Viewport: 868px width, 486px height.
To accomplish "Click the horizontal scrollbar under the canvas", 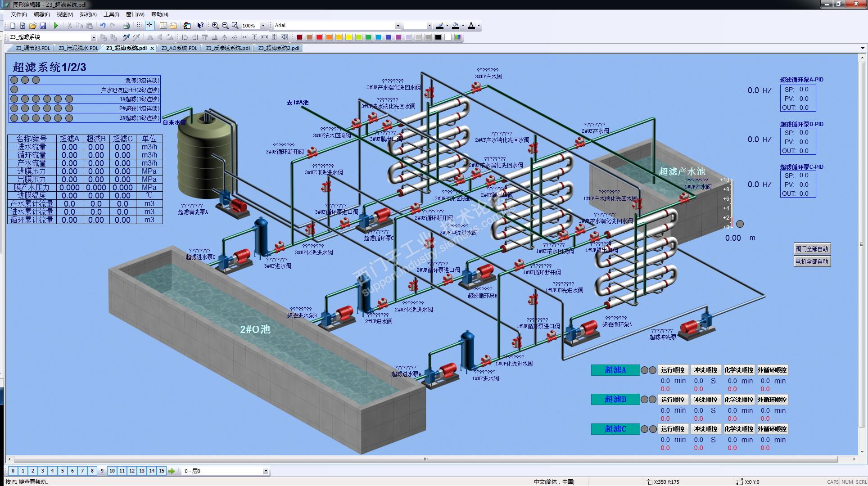I will [425, 459].
